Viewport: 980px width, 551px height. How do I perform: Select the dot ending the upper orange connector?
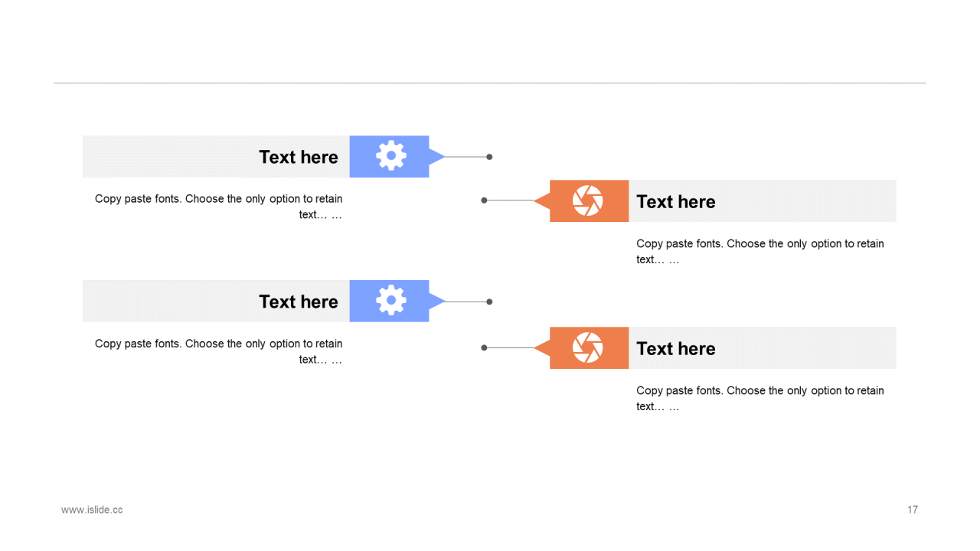coord(484,201)
